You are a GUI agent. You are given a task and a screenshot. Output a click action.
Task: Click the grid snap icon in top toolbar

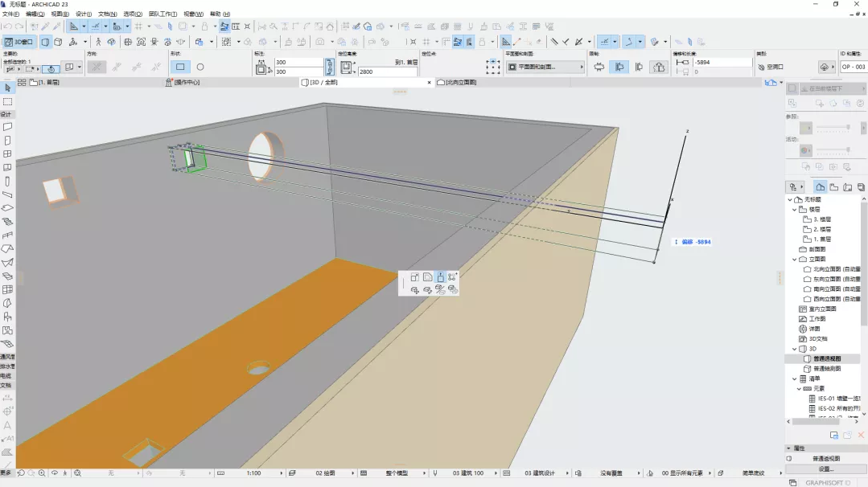(138, 27)
